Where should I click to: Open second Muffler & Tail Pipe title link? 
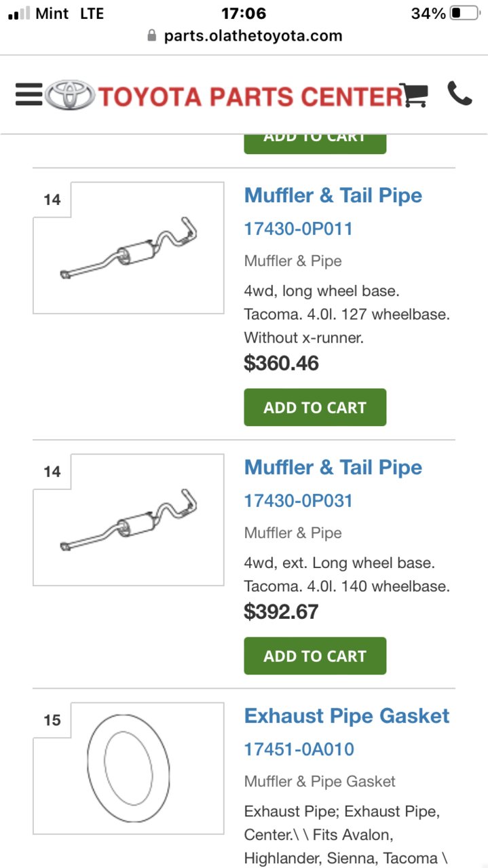click(333, 468)
